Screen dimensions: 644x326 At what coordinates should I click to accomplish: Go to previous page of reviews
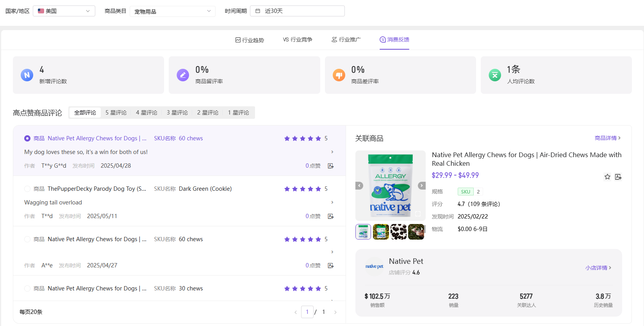296,312
